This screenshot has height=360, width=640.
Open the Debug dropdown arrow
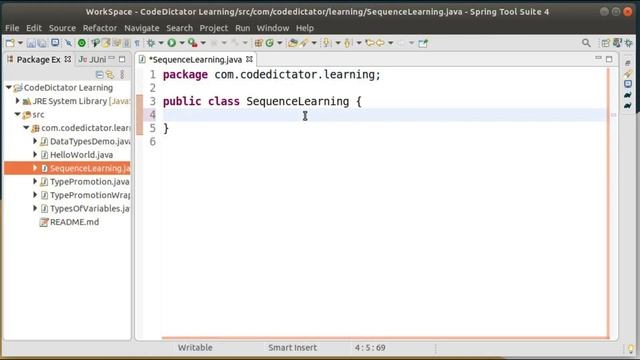point(161,43)
